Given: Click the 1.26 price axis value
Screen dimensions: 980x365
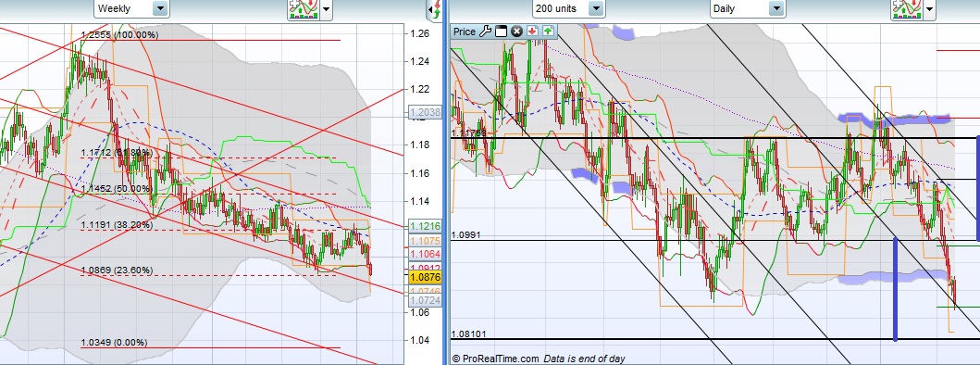Looking at the screenshot, I should pyautogui.click(x=421, y=33).
